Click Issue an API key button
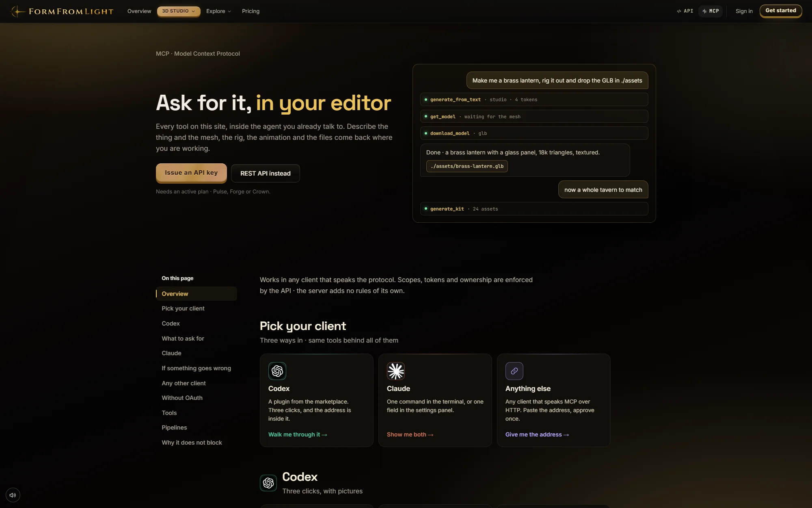The height and width of the screenshot is (508, 812). click(191, 173)
